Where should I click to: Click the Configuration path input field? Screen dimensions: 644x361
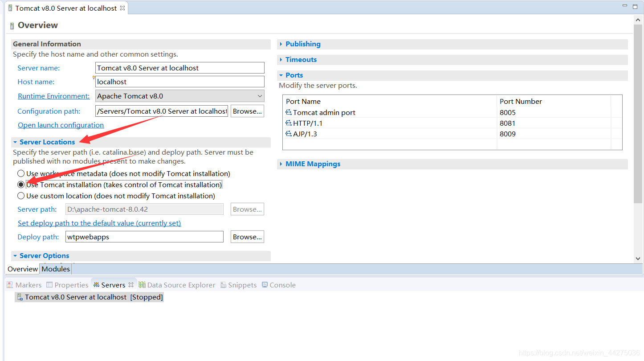coord(162,111)
